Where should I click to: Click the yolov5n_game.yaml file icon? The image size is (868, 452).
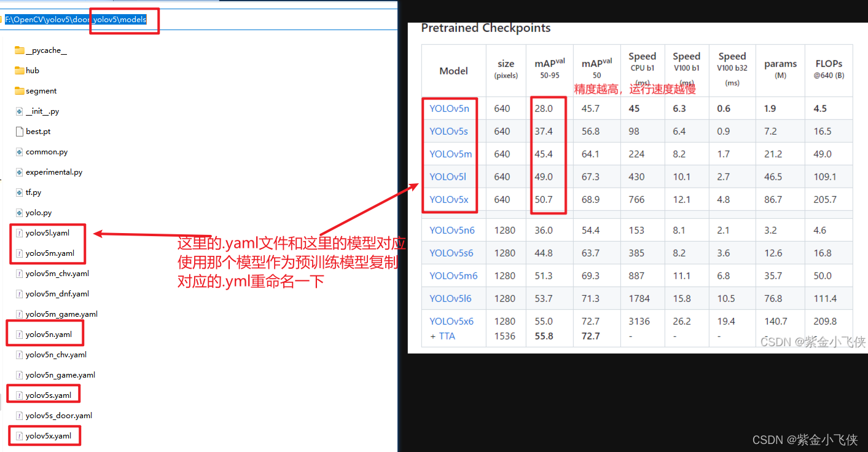19,375
